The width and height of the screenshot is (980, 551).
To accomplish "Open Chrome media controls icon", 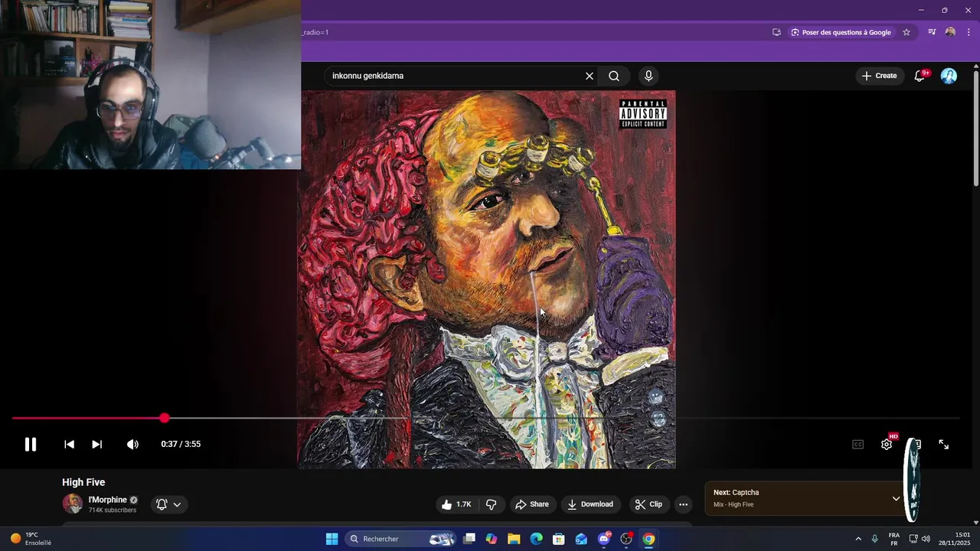I will pyautogui.click(x=932, y=32).
